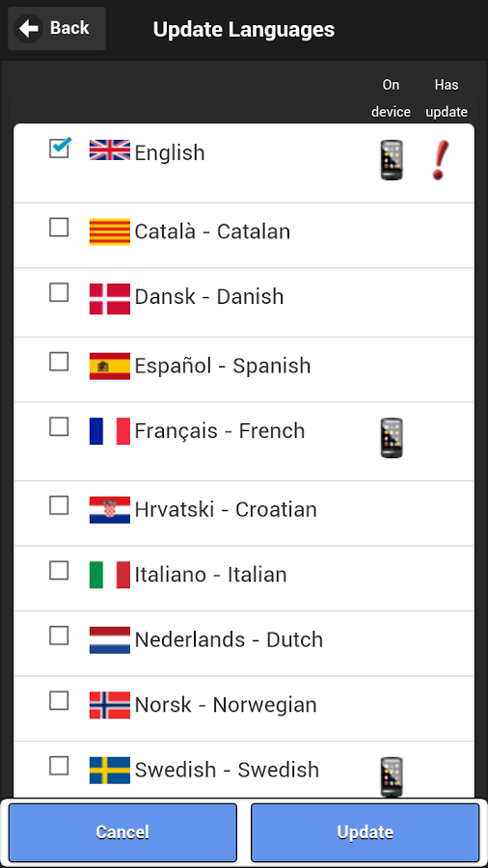Click the Croatian flag icon
This screenshot has width=488, height=868.
pyautogui.click(x=110, y=510)
